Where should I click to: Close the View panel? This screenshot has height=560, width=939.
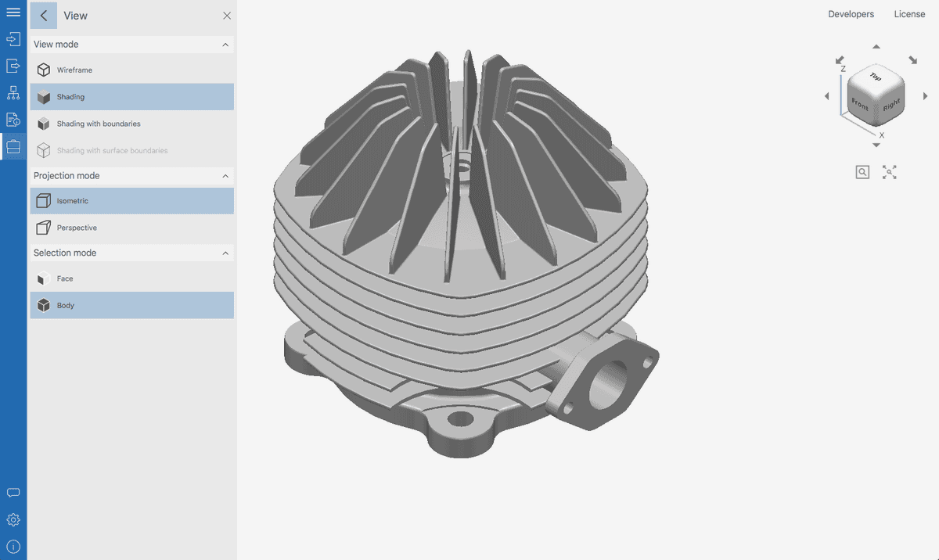227,16
